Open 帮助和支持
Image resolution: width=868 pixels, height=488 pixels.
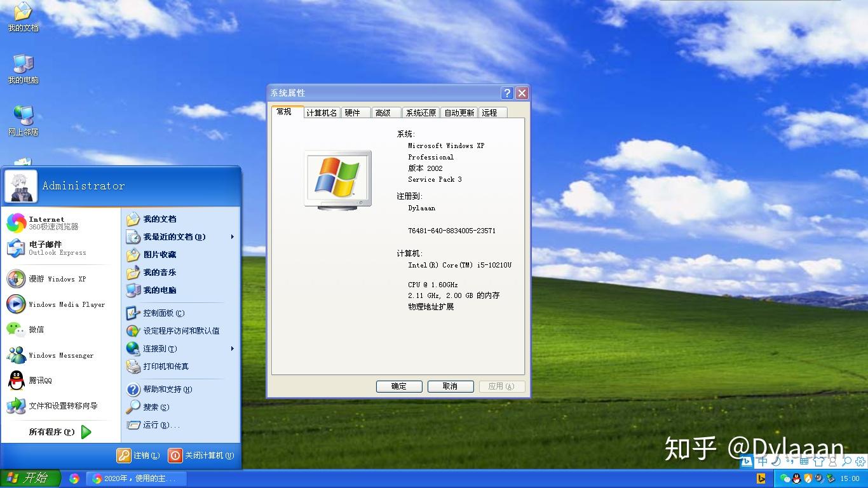click(x=180, y=390)
